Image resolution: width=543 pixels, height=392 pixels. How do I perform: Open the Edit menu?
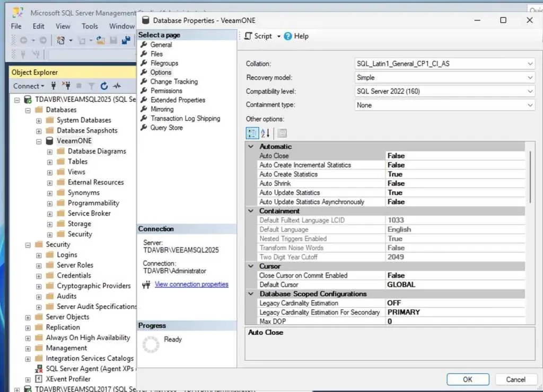click(38, 26)
